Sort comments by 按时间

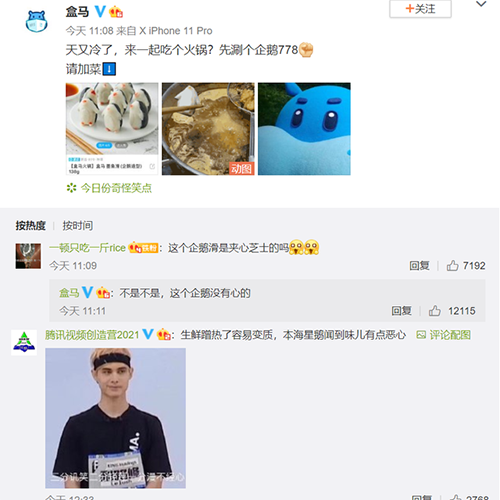tap(78, 226)
